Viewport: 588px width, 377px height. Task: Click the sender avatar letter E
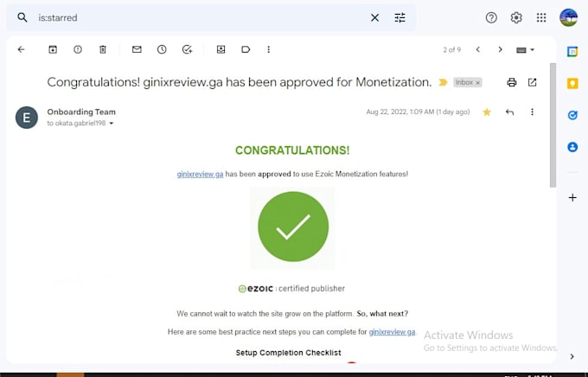click(x=27, y=118)
